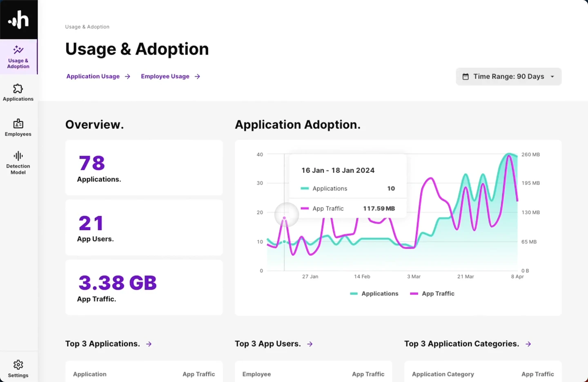Screen dimensions: 588x382
Task: Open the Settings gear icon
Action: pyautogui.click(x=18, y=364)
